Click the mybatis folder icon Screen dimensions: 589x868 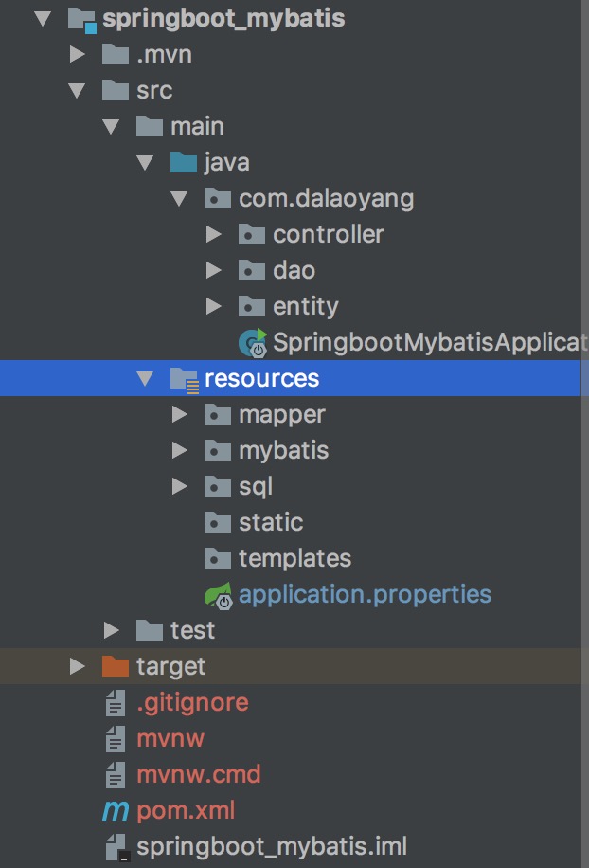pos(218,450)
